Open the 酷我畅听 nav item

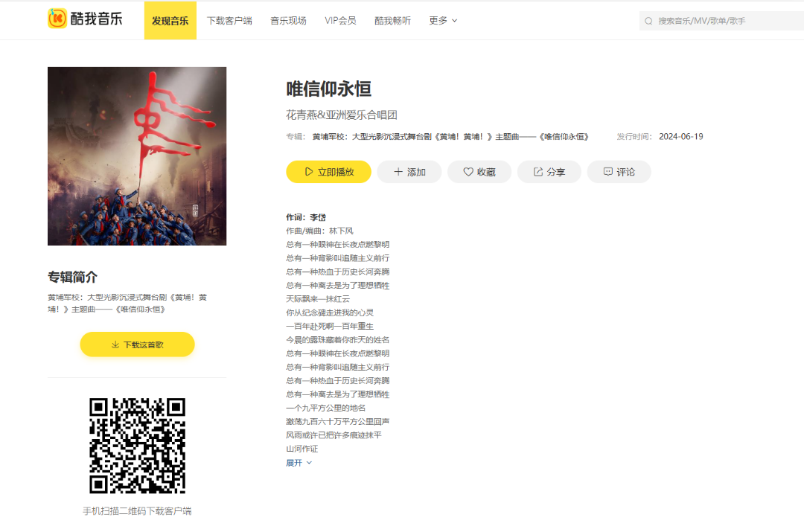[392, 20]
